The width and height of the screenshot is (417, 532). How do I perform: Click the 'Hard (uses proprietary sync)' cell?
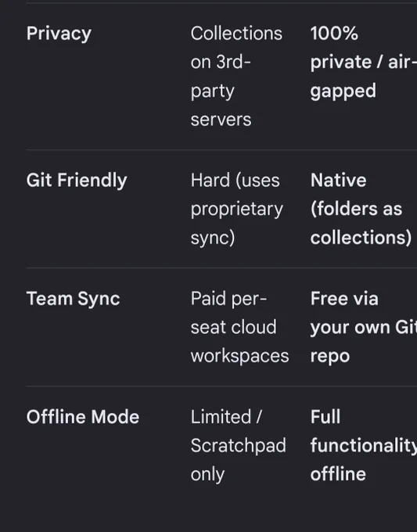(x=237, y=209)
